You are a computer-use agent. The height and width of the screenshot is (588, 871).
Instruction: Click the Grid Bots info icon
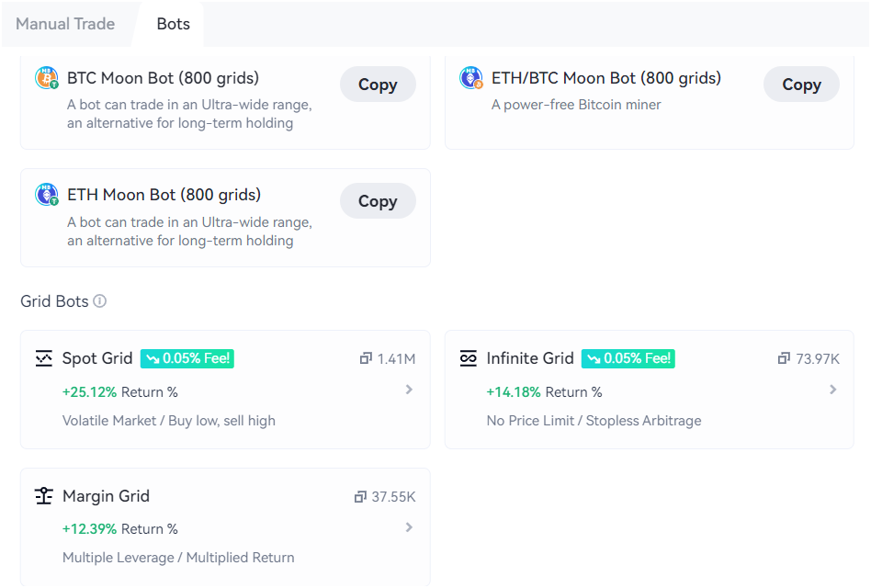tap(101, 301)
